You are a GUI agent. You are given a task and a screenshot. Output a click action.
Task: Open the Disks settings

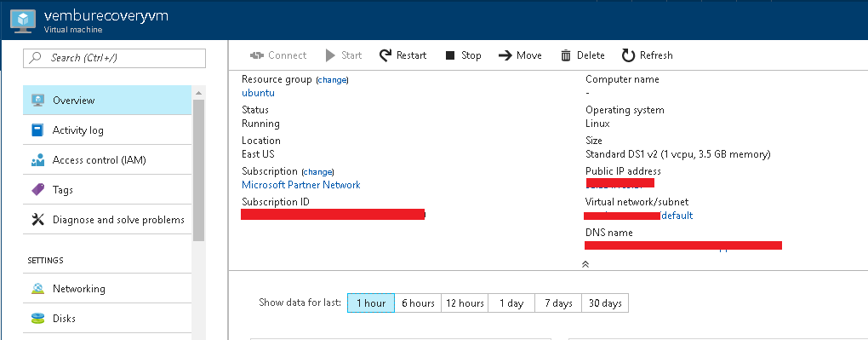click(107, 319)
